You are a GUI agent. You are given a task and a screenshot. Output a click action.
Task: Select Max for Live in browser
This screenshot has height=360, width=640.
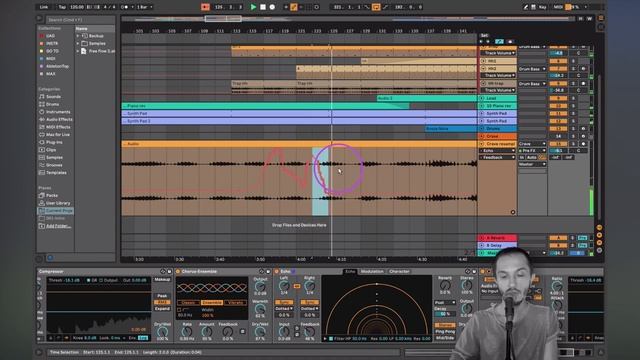pyautogui.click(x=57, y=135)
